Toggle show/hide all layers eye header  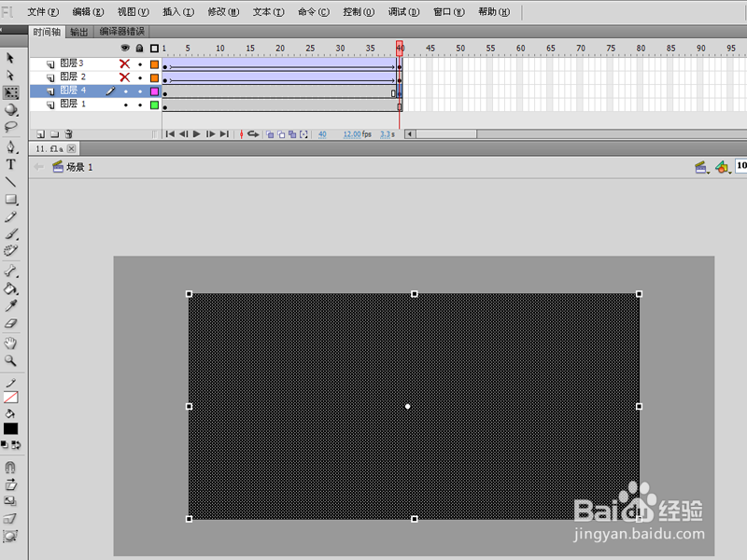[x=125, y=49]
